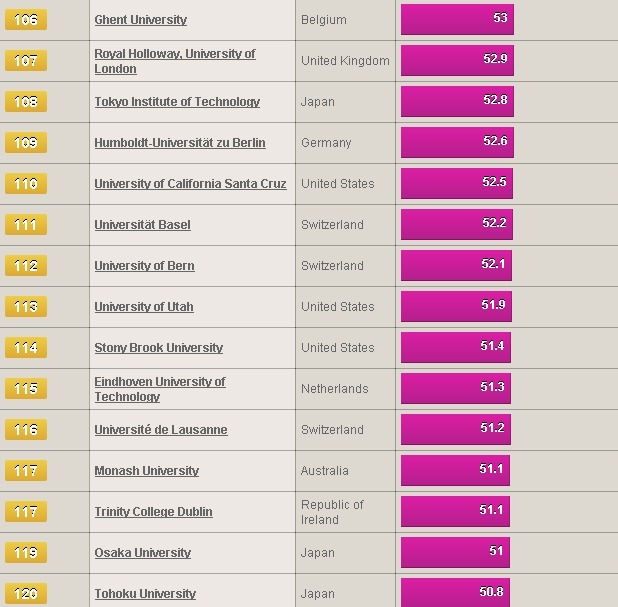Image resolution: width=618 pixels, height=607 pixels.
Task: Click the gold rank badge 106
Action: (26, 20)
